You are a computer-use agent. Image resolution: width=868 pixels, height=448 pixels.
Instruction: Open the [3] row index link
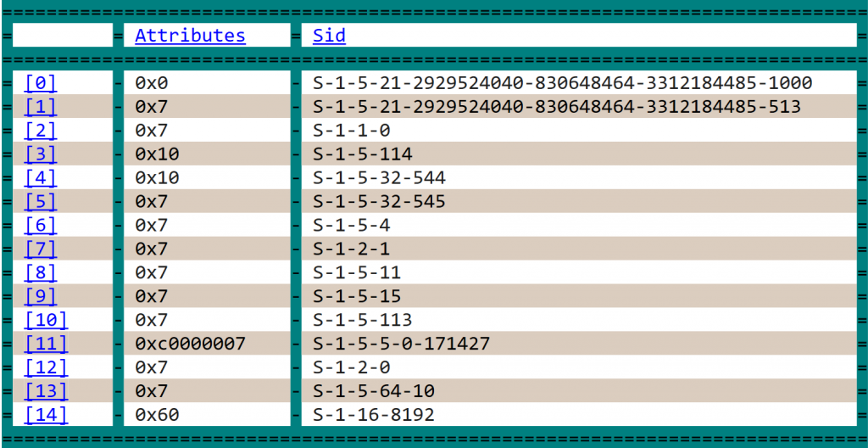pos(41,154)
